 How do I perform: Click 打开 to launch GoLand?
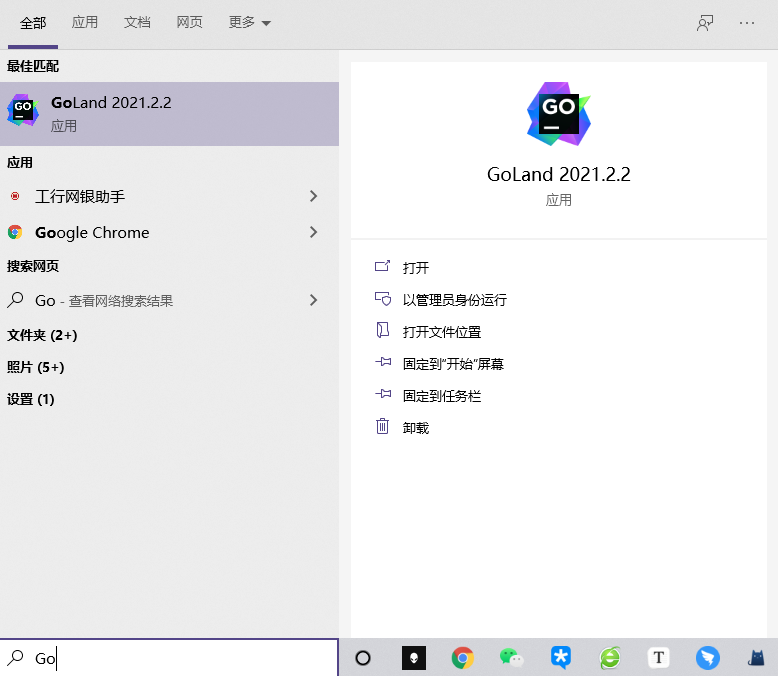416,268
